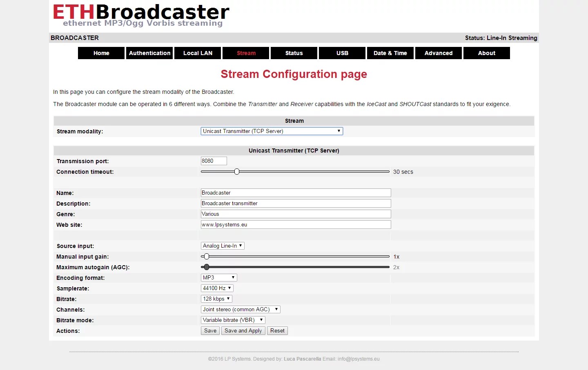Image resolution: width=588 pixels, height=370 pixels.
Task: Open the Advanced settings tab
Action: (439, 53)
